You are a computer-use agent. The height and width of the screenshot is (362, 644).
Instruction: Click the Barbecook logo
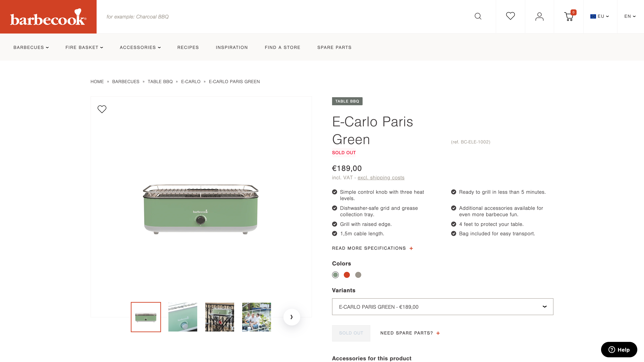pyautogui.click(x=48, y=17)
